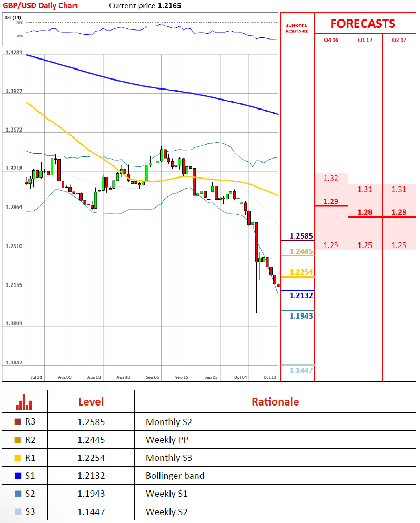Click the 1.2254 cell in Level column
The width and height of the screenshot is (420, 523).
pos(91,458)
